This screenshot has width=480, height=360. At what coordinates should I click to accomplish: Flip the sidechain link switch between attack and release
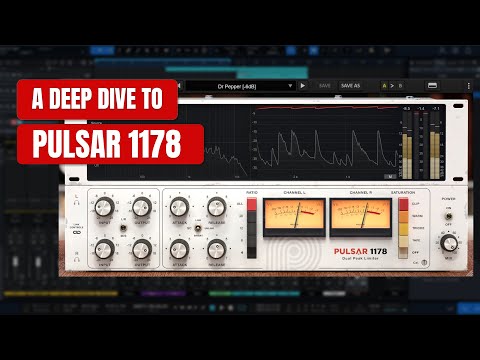click(198, 228)
